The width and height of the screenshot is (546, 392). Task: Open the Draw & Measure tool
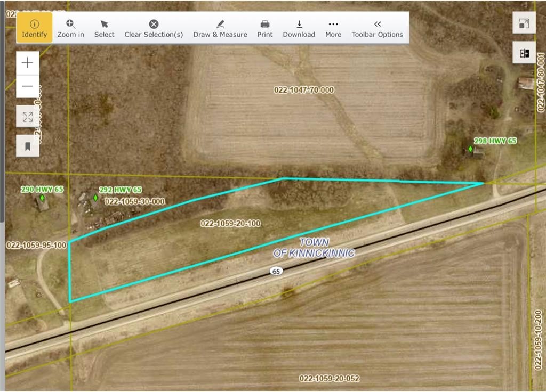point(220,28)
